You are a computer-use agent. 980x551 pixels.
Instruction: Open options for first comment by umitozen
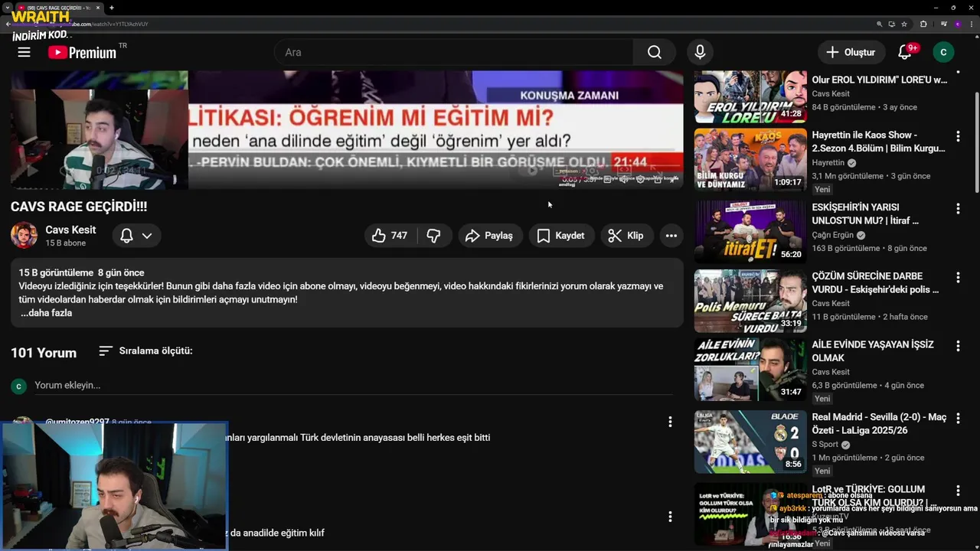coord(670,422)
